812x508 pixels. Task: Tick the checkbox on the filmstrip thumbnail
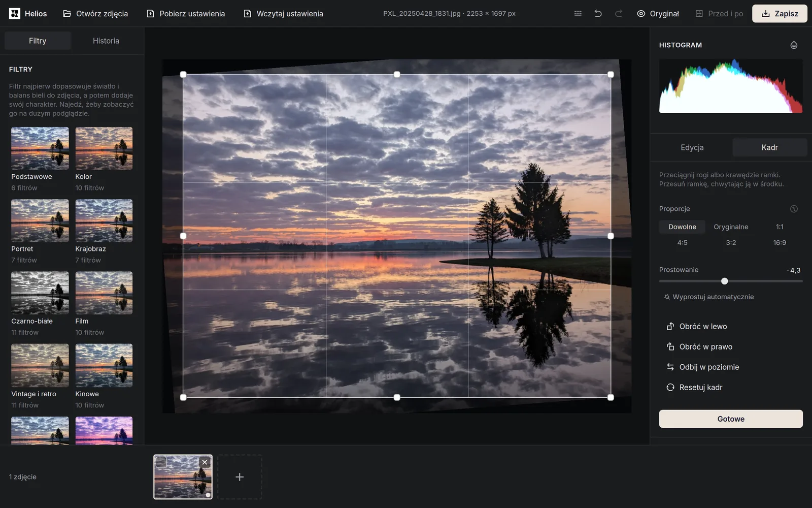click(161, 462)
